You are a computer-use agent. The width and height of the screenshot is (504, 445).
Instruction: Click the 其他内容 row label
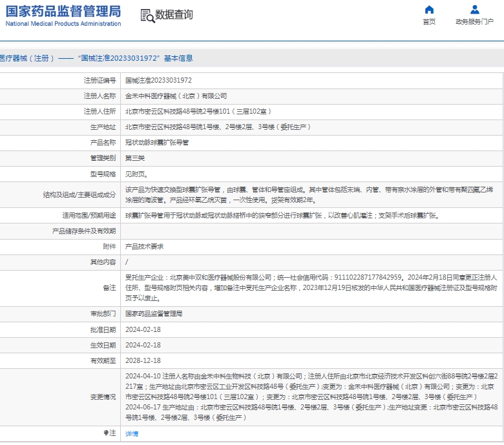coord(103,262)
